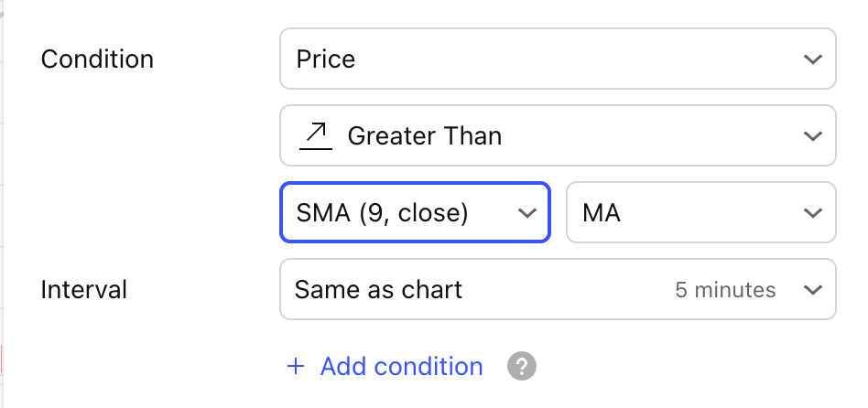This screenshot has height=408, width=868.
Task: Click the help question mark icon
Action: click(522, 367)
